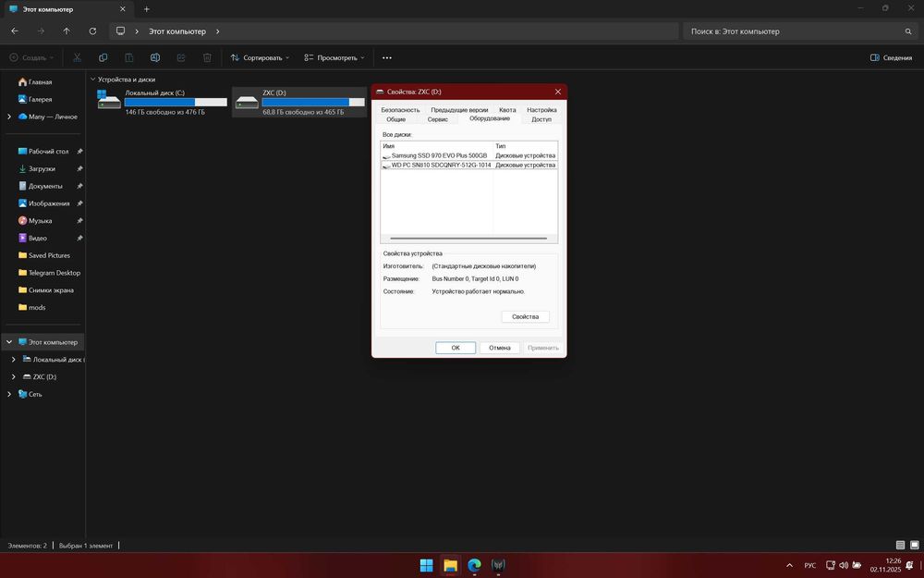
Task: Click the Тип column header
Action: (526, 146)
